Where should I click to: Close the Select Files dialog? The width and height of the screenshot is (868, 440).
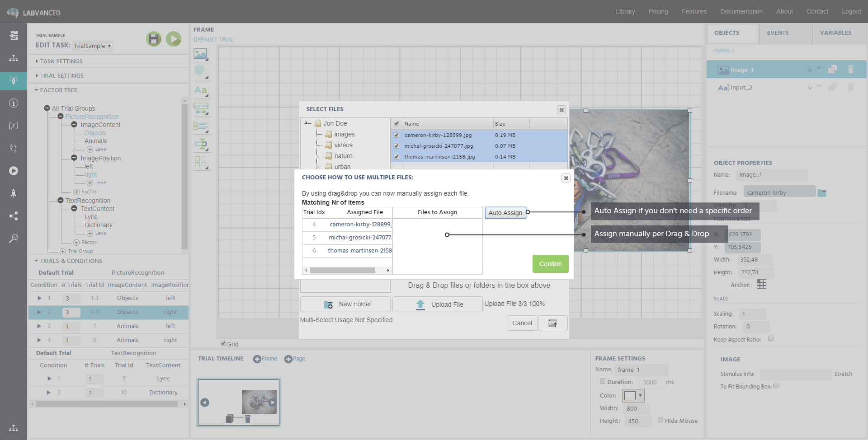tap(561, 110)
